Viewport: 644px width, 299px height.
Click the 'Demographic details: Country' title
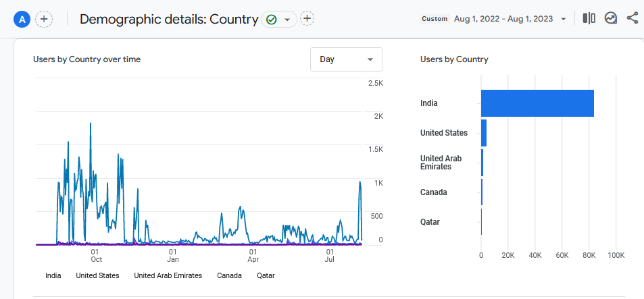coord(169,19)
